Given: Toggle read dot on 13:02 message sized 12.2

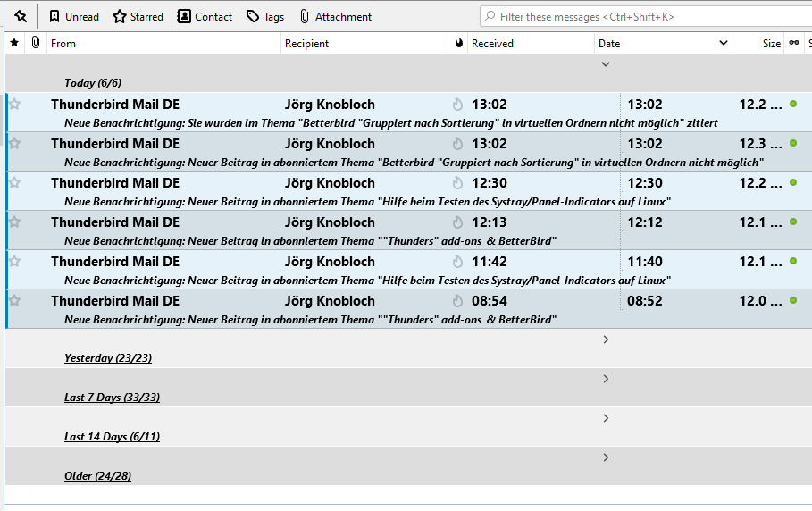Looking at the screenshot, I should [793, 104].
